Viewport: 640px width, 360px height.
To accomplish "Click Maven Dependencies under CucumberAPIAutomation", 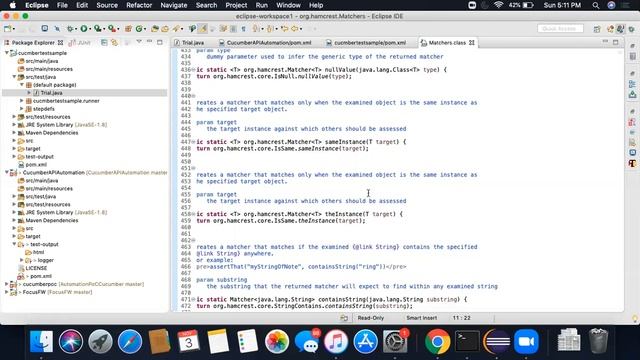I will pyautogui.click(x=51, y=220).
